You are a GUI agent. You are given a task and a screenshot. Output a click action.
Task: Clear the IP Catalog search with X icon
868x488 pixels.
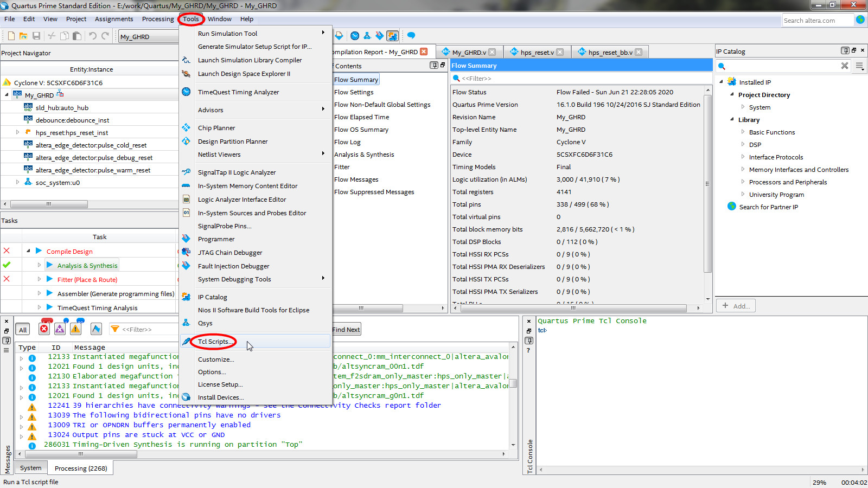[x=845, y=66]
